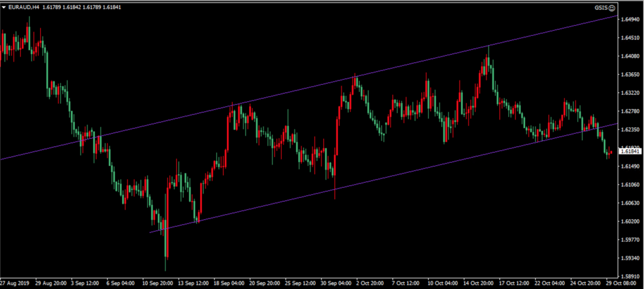Click the EURAUD,H4 chart title text

(x=23, y=8)
